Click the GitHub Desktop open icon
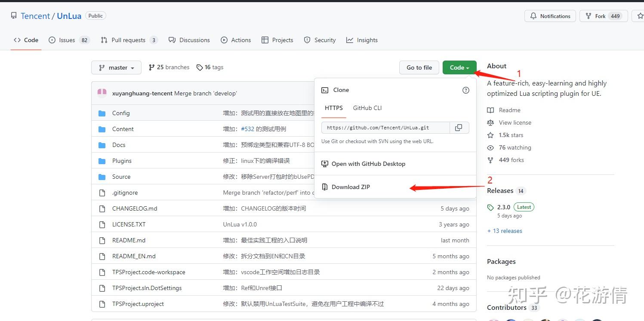The height and width of the screenshot is (321, 644). [325, 164]
